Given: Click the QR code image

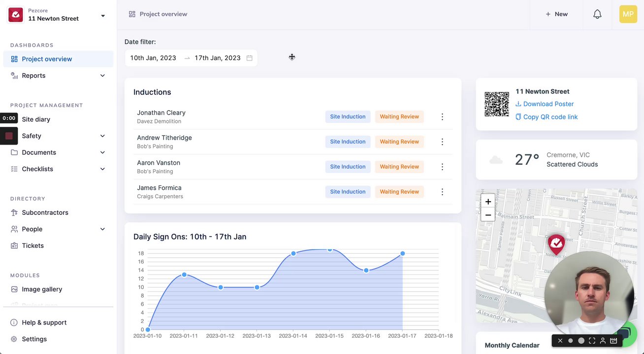Looking at the screenshot, I should pos(497,104).
